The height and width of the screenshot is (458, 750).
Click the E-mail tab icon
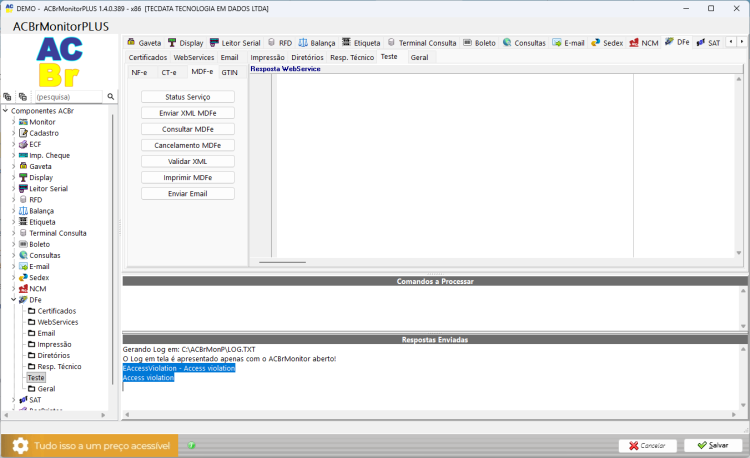coord(556,42)
